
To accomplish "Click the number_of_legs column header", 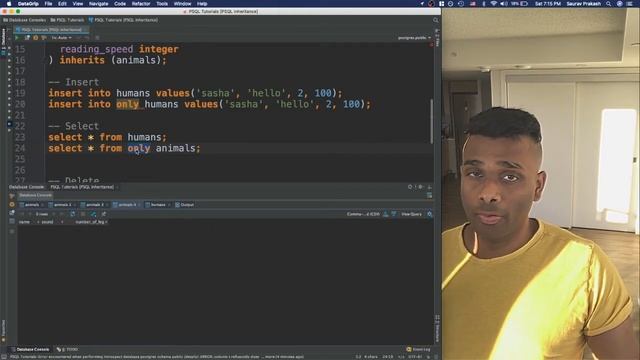I will 90,222.
